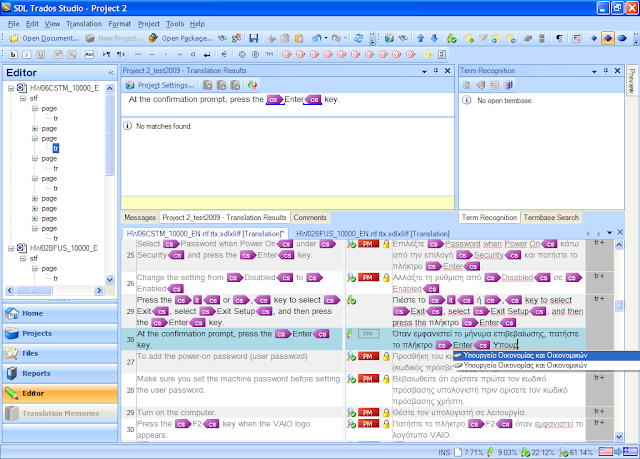This screenshot has height=459, width=640.
Task: Click the registered symbol icon
Action: point(256,54)
